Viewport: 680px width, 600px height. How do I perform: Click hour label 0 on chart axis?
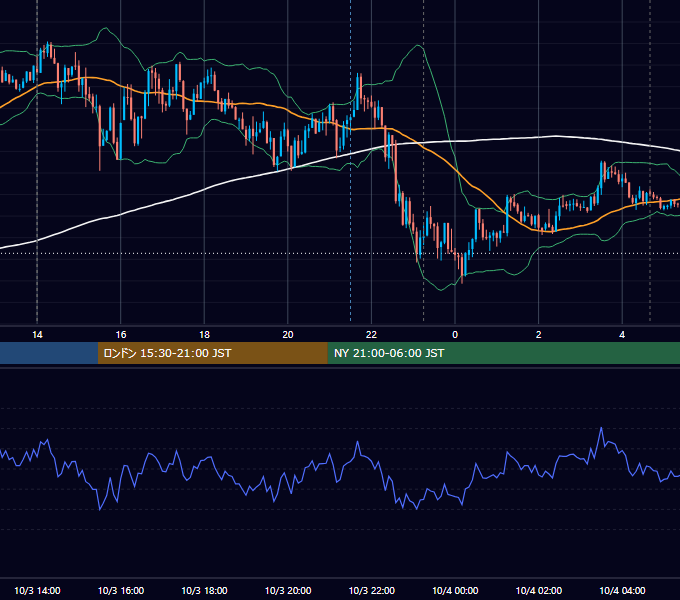tap(455, 335)
